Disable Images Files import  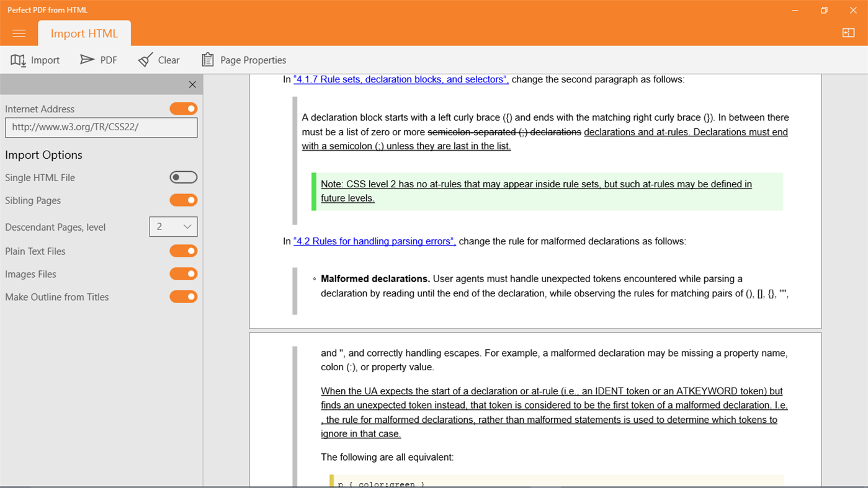coord(183,273)
